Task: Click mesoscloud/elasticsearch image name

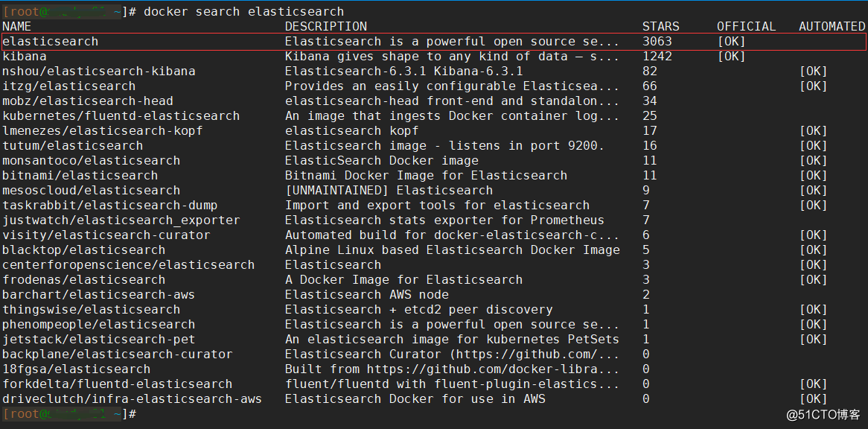Action: coord(92,191)
